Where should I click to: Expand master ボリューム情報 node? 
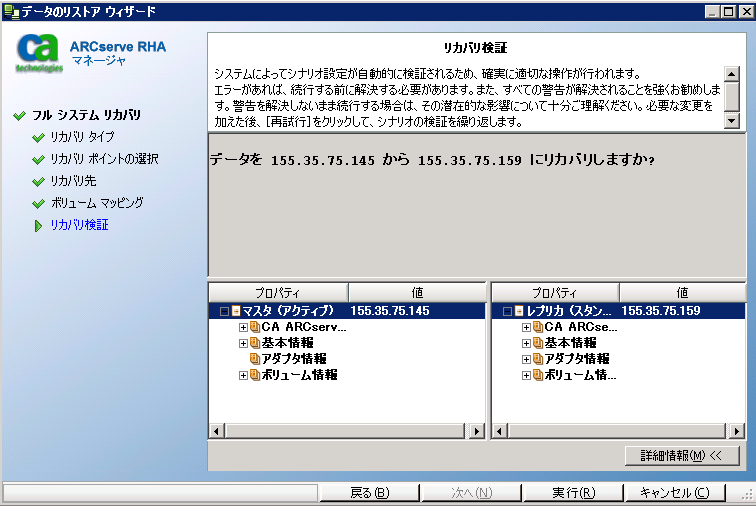[x=243, y=375]
